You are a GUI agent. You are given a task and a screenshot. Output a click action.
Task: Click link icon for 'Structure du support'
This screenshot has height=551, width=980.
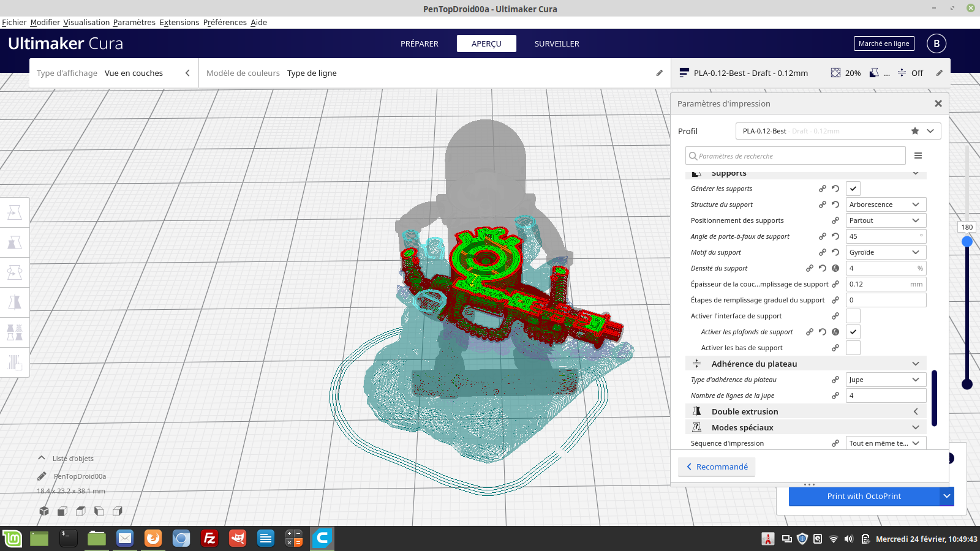pos(823,204)
